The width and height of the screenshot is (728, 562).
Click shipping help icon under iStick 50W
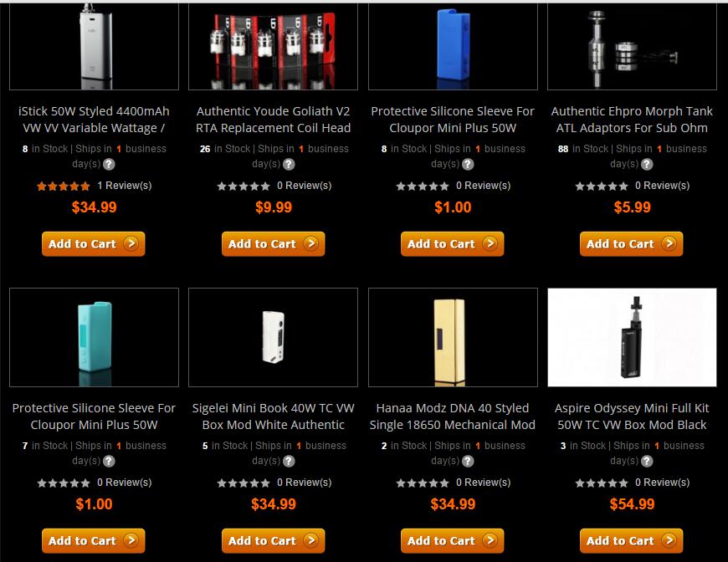tap(109, 164)
